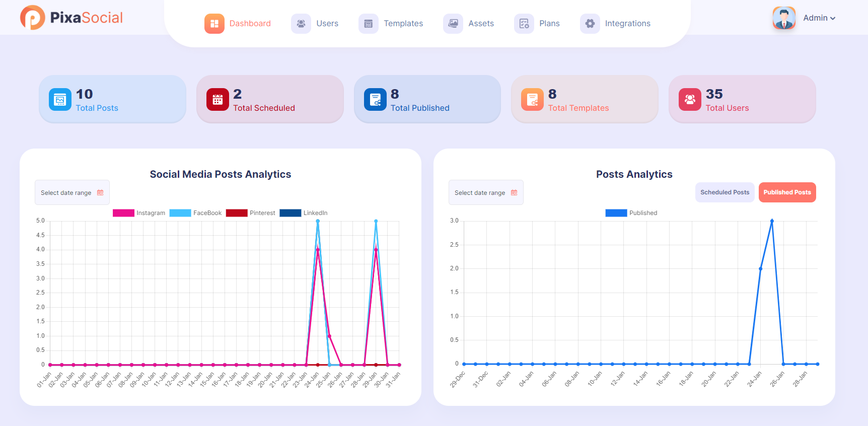
Task: Open the Templates menu item
Action: point(391,24)
